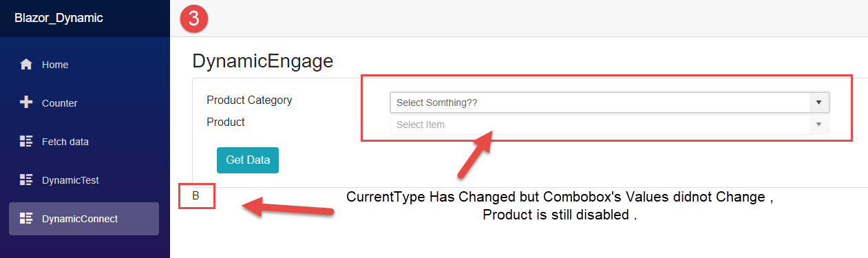Click the Blazor_Dynamic brand link

point(59,18)
